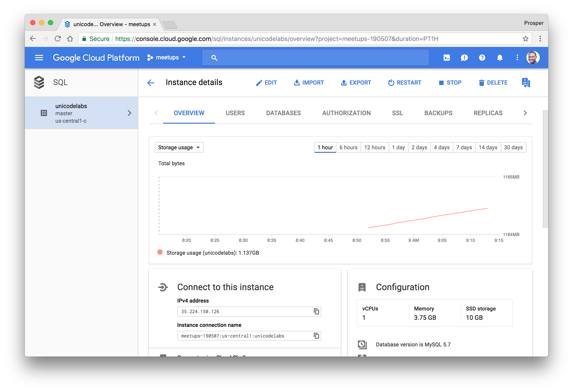
Task: Open the meetups project selector
Action: [x=166, y=58]
